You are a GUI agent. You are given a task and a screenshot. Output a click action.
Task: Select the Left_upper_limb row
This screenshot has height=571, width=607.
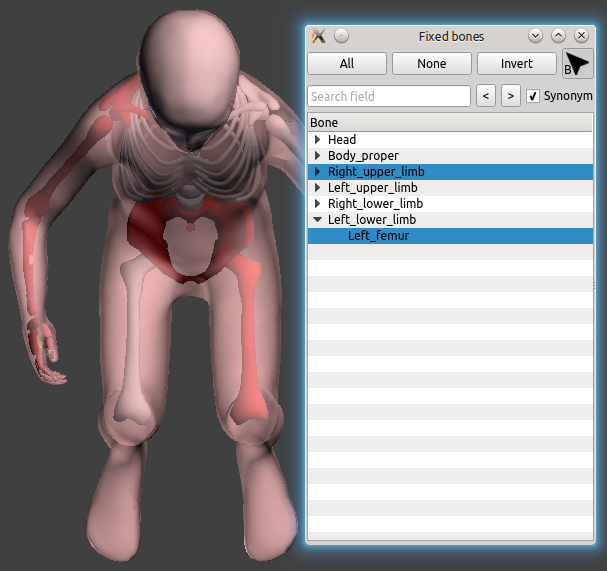coord(450,188)
